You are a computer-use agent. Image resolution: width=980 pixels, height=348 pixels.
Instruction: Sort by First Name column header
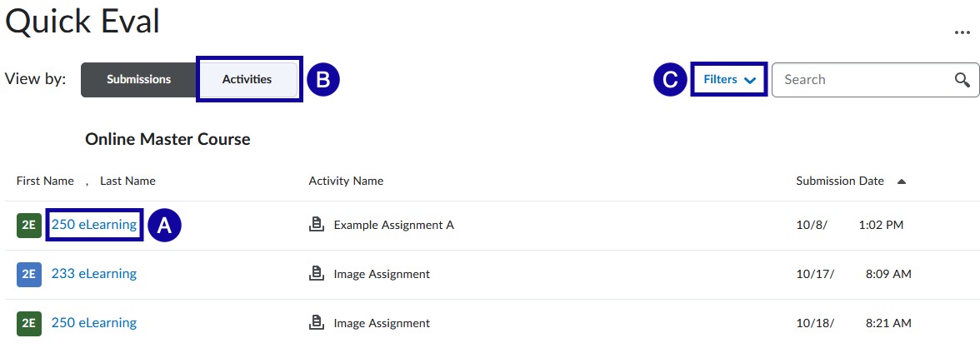[45, 181]
